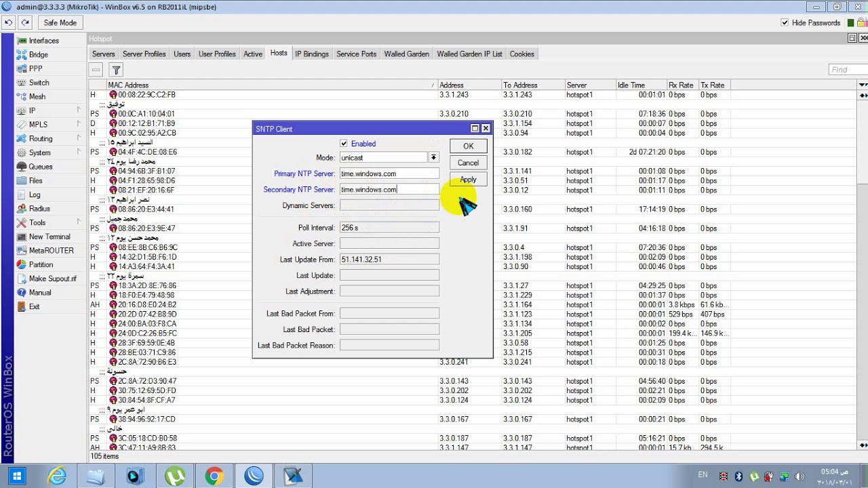The image size is (868, 488).
Task: Expand the IP submenu in the sidebar
Action: 79,110
